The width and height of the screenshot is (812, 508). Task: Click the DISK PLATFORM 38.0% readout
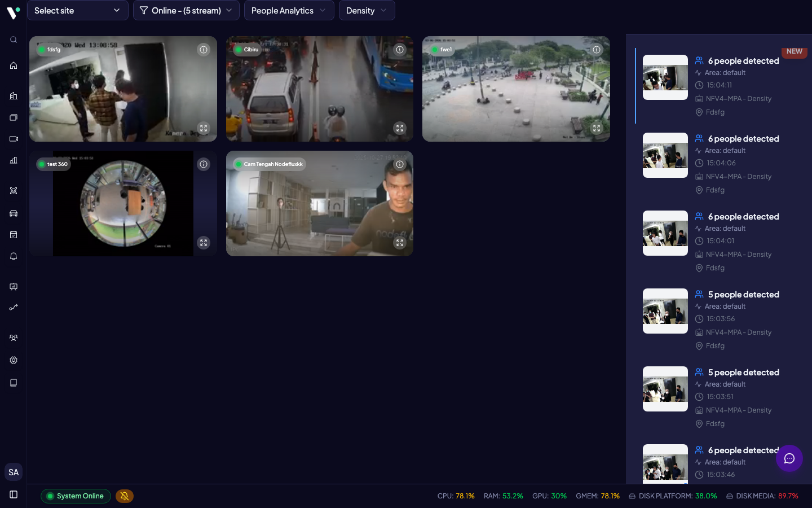point(673,496)
